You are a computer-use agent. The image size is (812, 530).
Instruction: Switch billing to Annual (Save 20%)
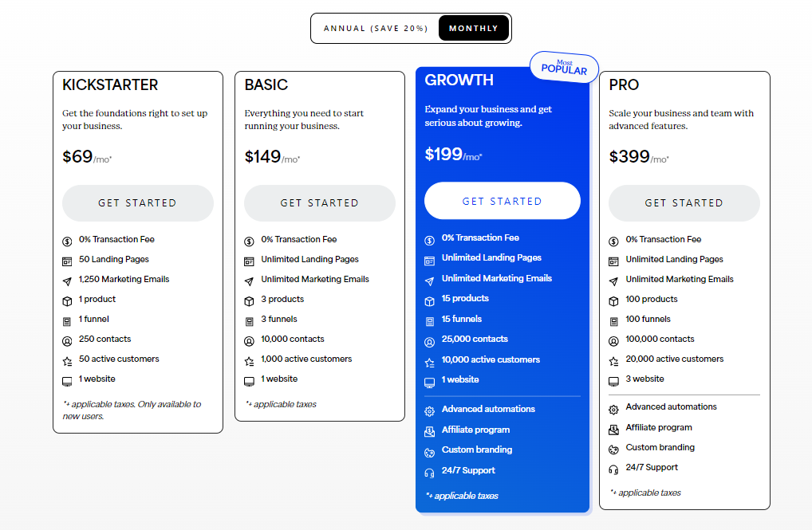pyautogui.click(x=376, y=29)
